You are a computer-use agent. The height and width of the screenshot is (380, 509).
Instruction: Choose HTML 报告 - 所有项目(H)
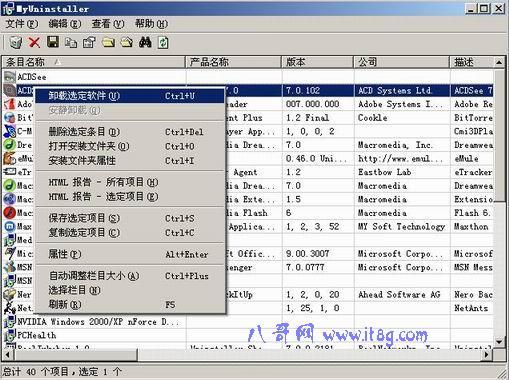[130, 182]
